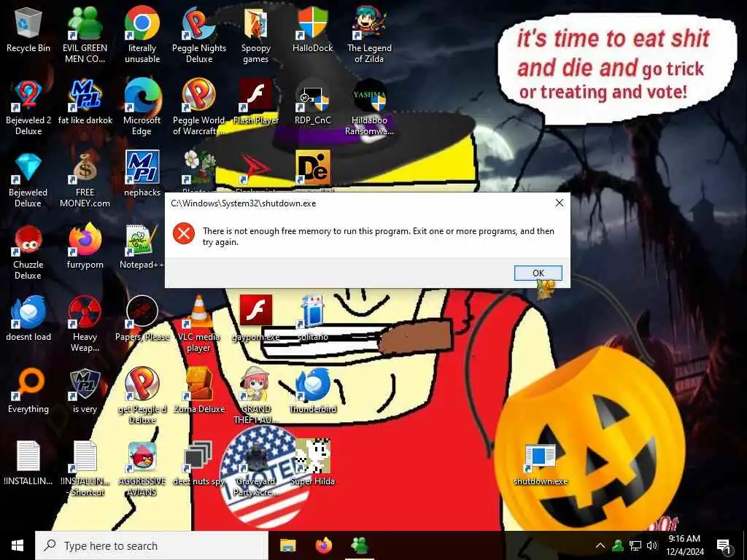Open Microsoft Edge desktop shortcut
The width and height of the screenshot is (747, 560).
pos(142,107)
